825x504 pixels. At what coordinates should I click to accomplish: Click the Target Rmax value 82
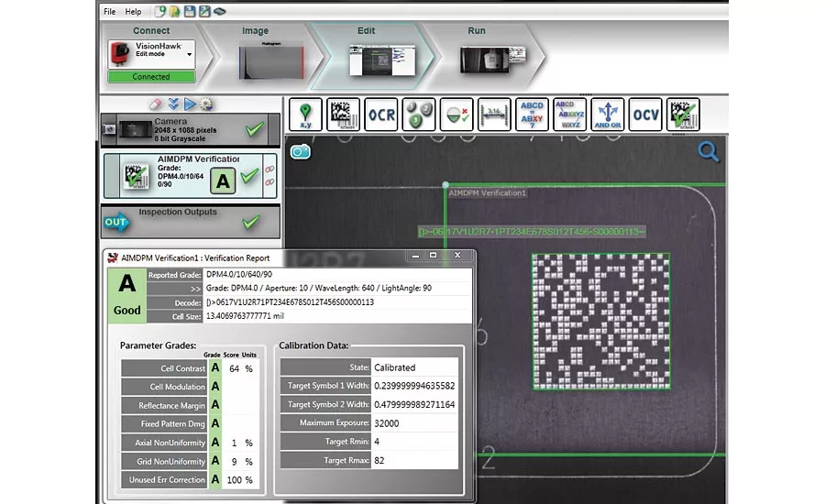click(379, 460)
